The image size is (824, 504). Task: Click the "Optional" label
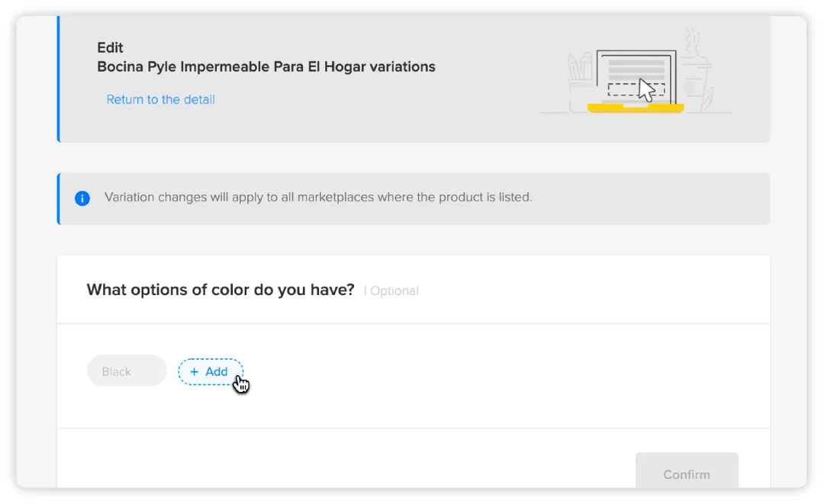coord(394,291)
